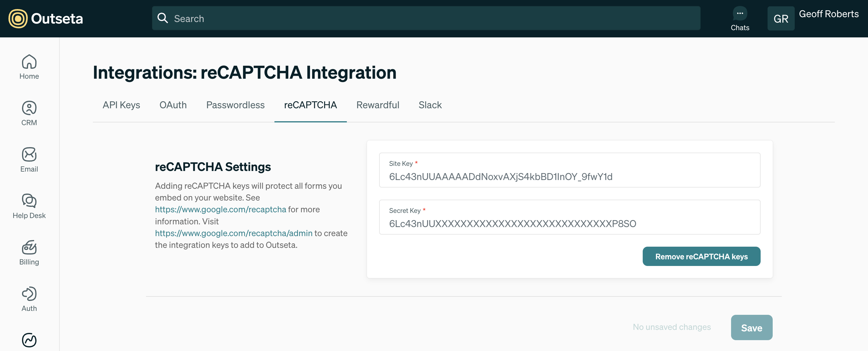Image resolution: width=868 pixels, height=351 pixels.
Task: Select the Billing sidebar icon
Action: point(29,247)
